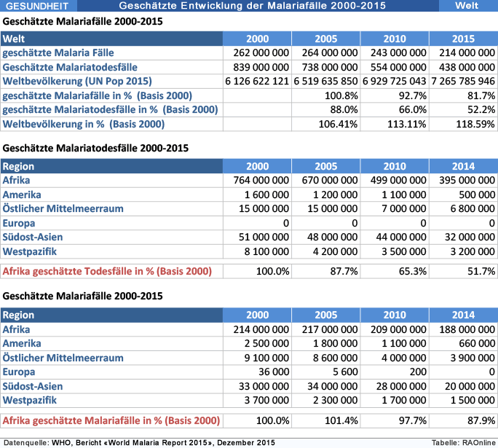Click the Europa cell value 36 000
Viewport: 498px width, 448px height.
tap(274, 372)
